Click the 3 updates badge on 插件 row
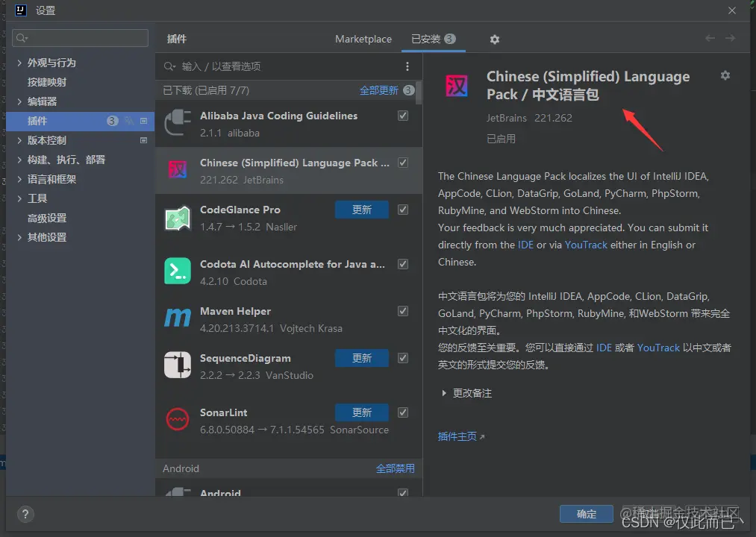This screenshot has width=756, height=537. point(113,121)
